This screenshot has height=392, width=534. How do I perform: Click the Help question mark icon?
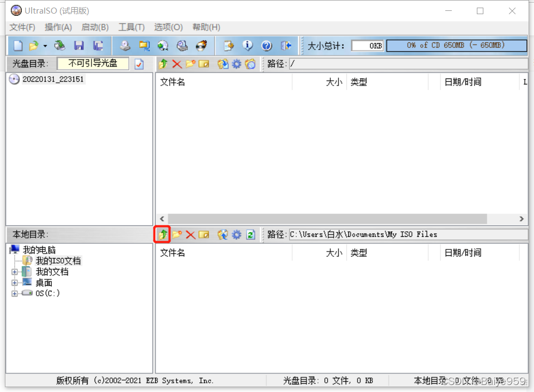click(x=267, y=45)
